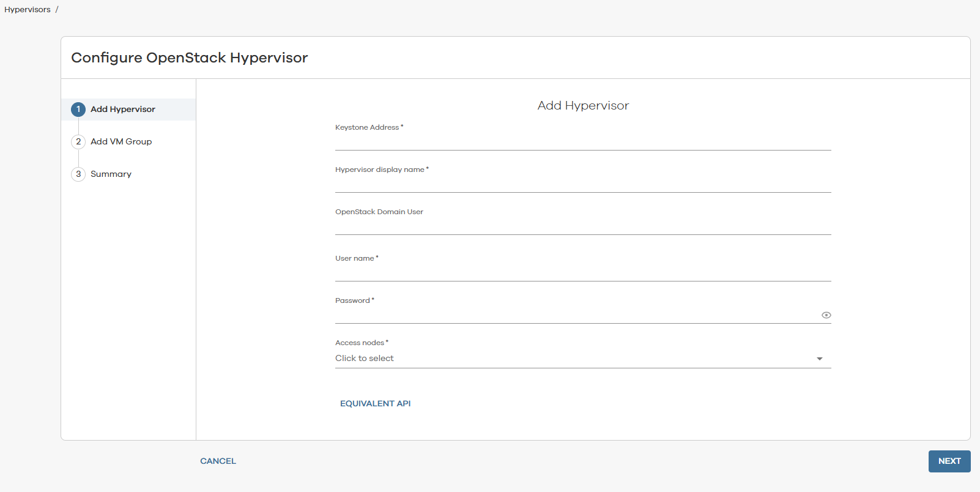Focus the User name input field
Viewport: 980px width, 492px height.
582,273
